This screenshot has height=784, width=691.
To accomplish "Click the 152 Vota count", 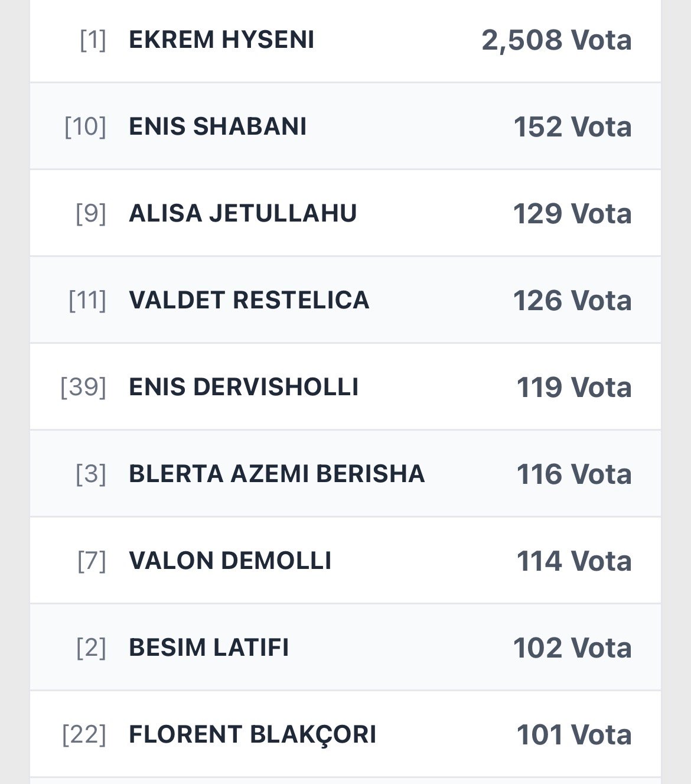I will pyautogui.click(x=572, y=127).
